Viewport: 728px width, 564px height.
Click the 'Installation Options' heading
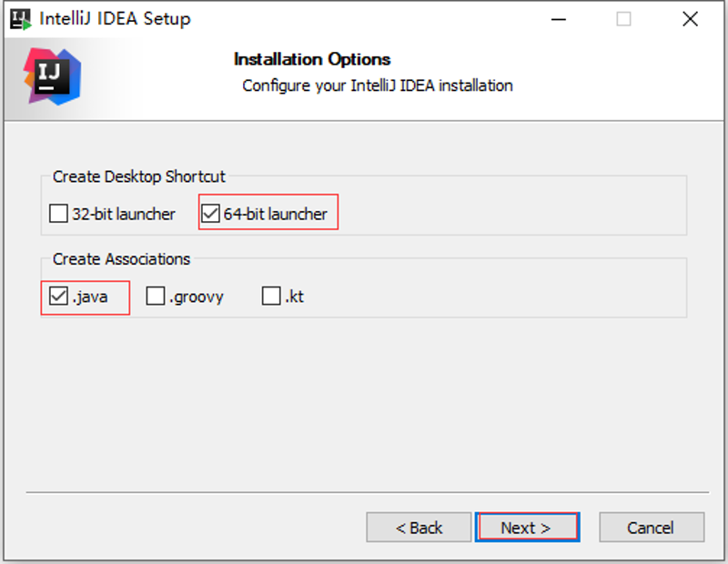point(312,59)
